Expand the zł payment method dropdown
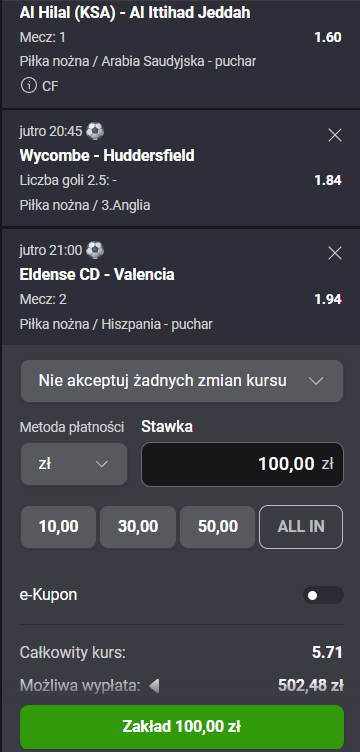This screenshot has width=360, height=752. click(74, 464)
